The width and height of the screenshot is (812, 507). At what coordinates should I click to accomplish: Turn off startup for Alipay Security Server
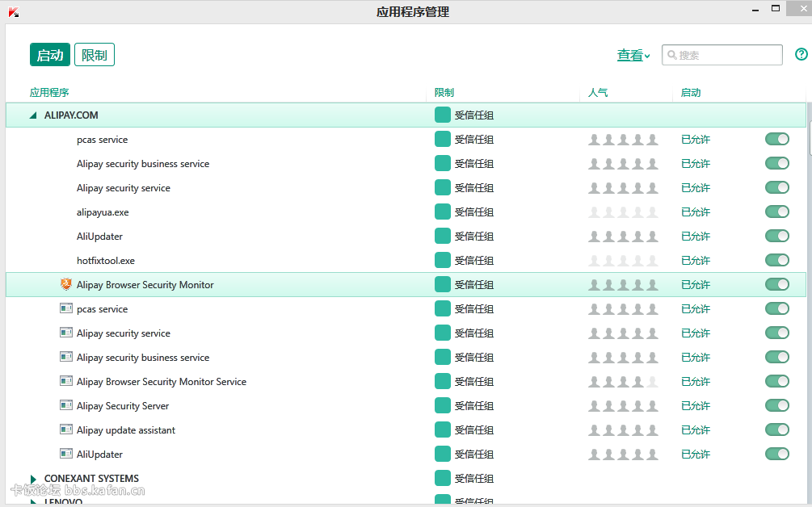coord(776,405)
